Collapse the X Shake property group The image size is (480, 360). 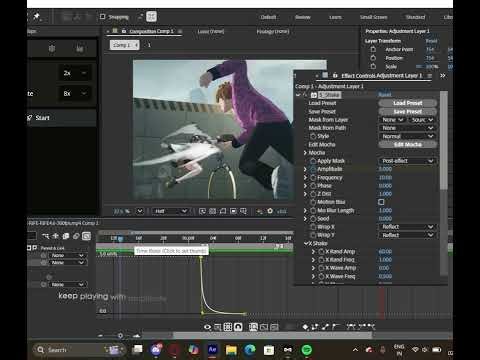coord(306,243)
